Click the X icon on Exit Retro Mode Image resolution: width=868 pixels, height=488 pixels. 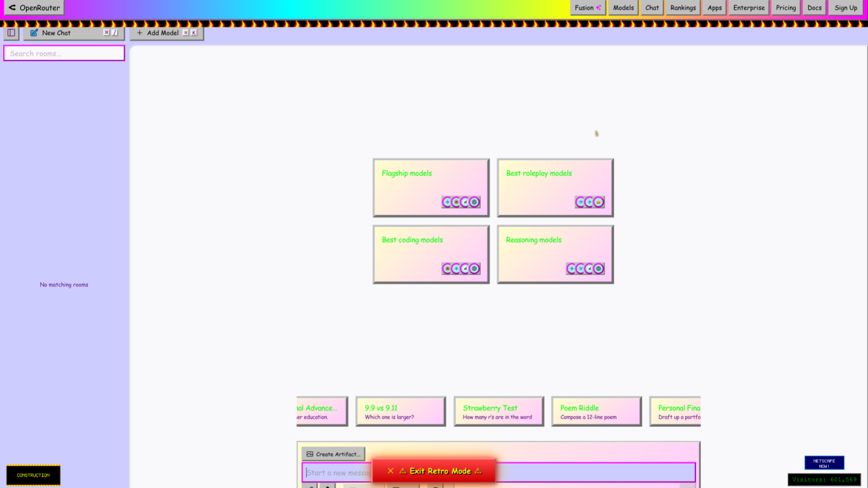pos(391,471)
